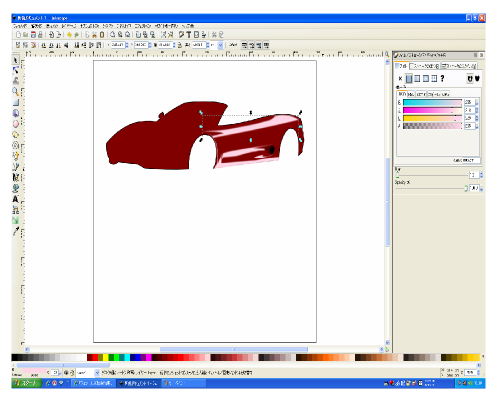Switch to the HSL color mode tab
The image size is (500, 400).
tap(411, 94)
